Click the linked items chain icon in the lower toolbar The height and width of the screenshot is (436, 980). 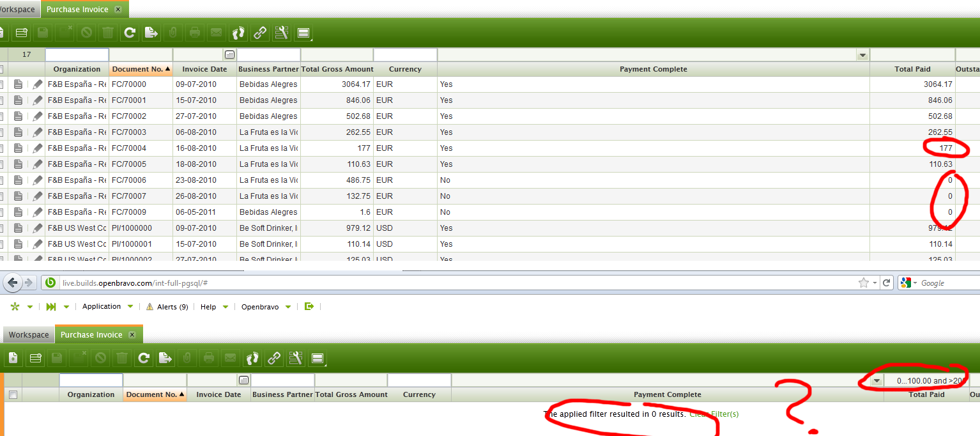[x=274, y=358]
